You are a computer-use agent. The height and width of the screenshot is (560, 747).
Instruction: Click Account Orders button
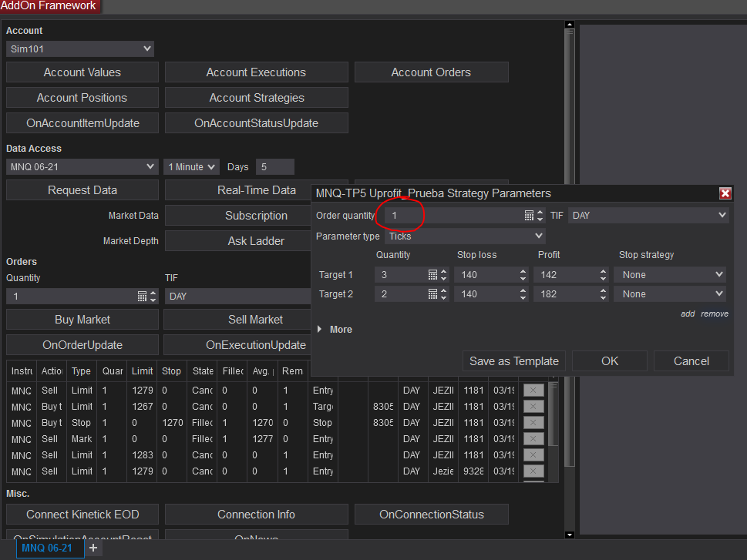click(x=431, y=72)
